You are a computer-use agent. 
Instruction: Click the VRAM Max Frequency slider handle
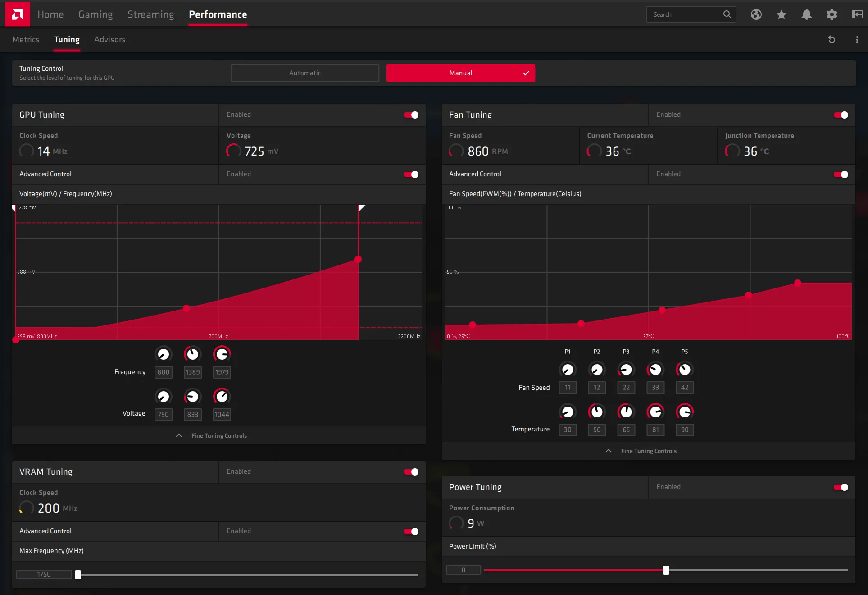(78, 575)
